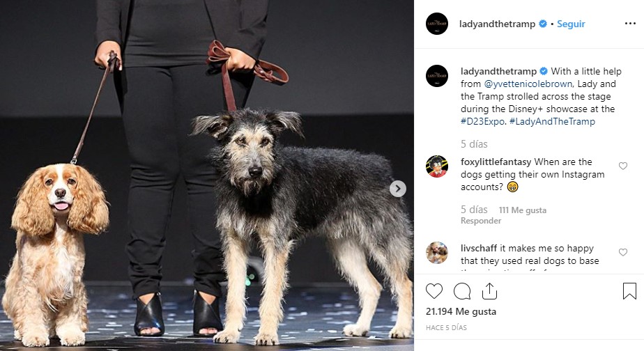Follow the account via Seguir

(571, 24)
